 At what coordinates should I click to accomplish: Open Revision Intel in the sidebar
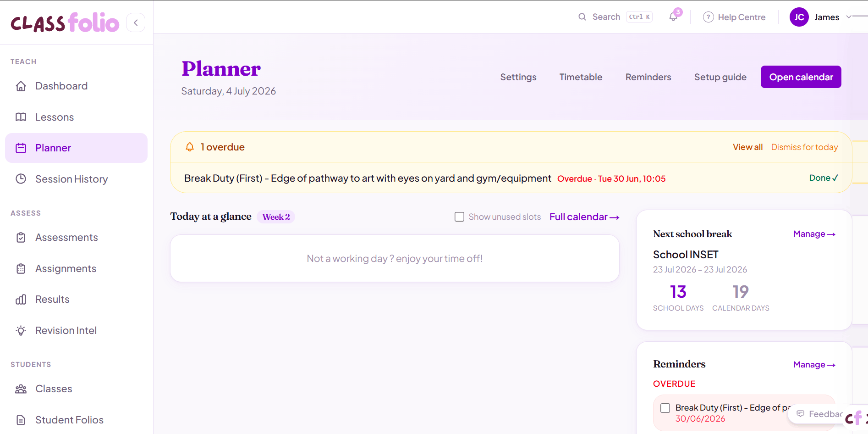(76, 330)
